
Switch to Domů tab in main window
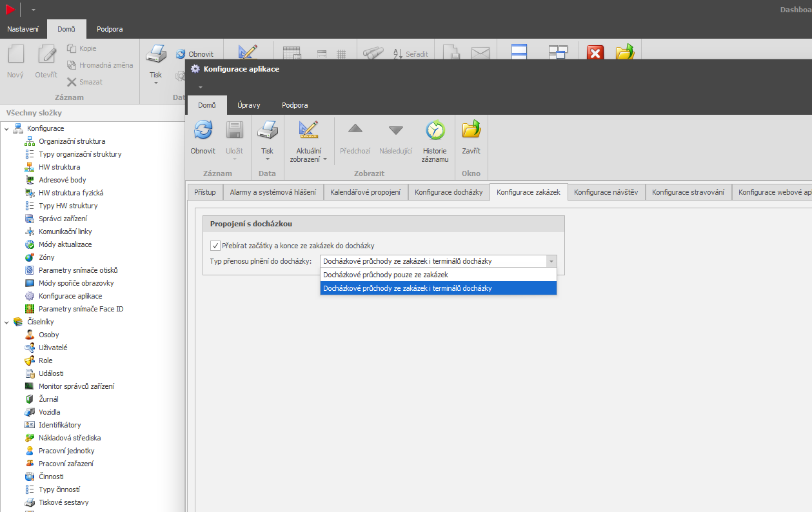[x=66, y=29]
